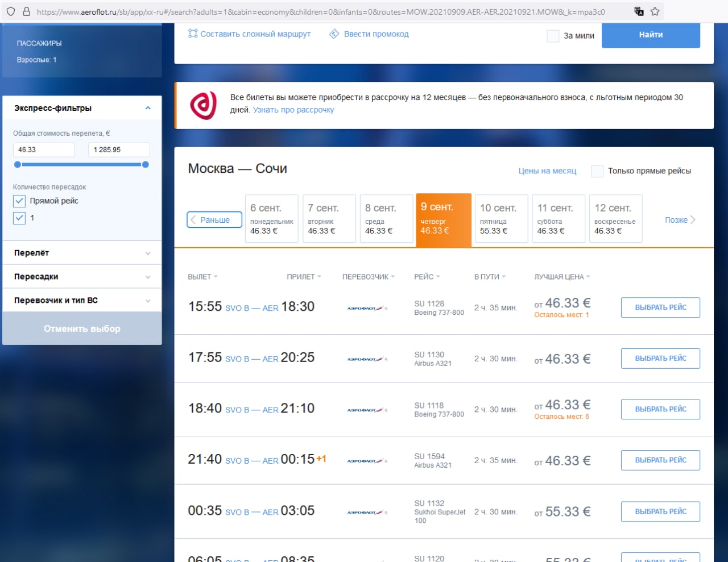The image size is (728, 562).
Task: Click Aeroflot logo on 15:55 flight
Action: [x=367, y=308]
